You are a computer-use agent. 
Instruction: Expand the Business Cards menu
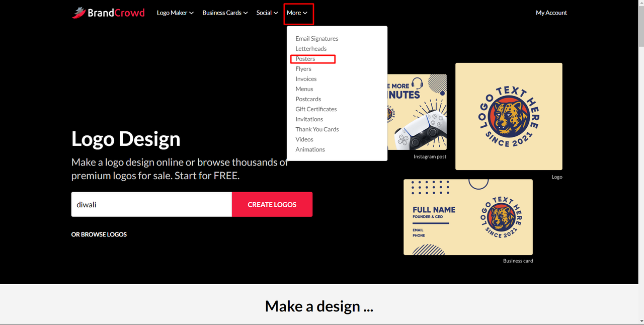[x=225, y=13]
